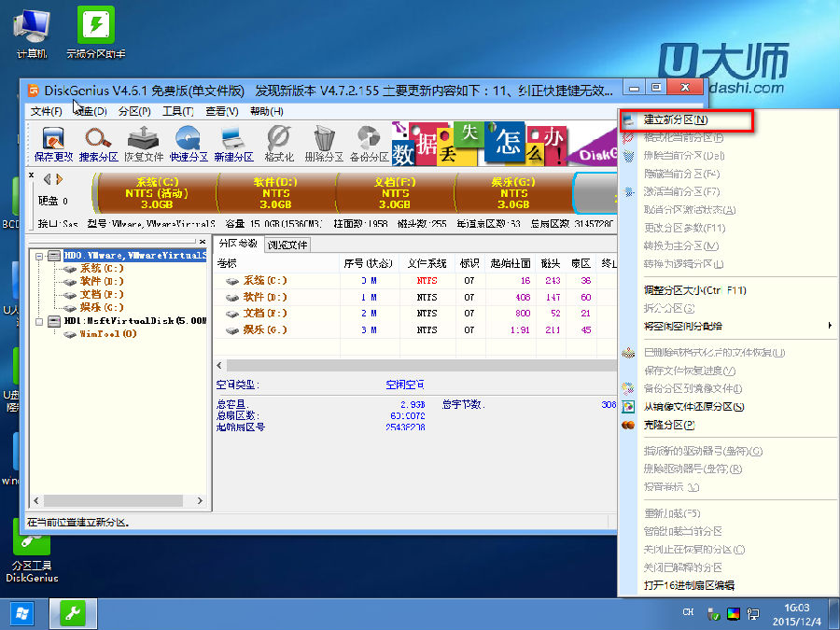Viewport: 840px width, 630px height.
Task: Collapse the HD1 disk tree node
Action: coord(39,321)
